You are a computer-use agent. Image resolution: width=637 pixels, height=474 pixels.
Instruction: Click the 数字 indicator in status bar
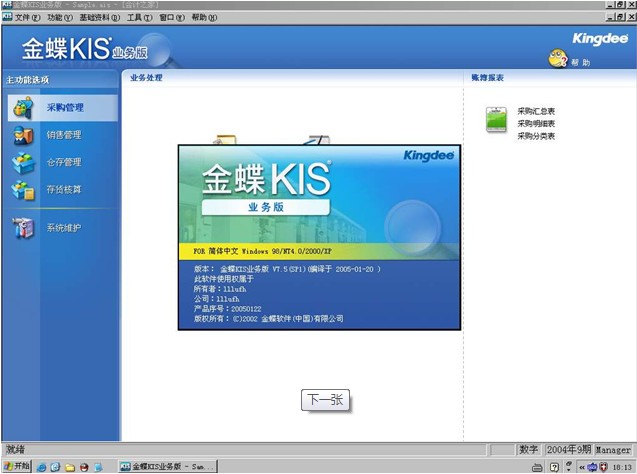click(x=528, y=449)
